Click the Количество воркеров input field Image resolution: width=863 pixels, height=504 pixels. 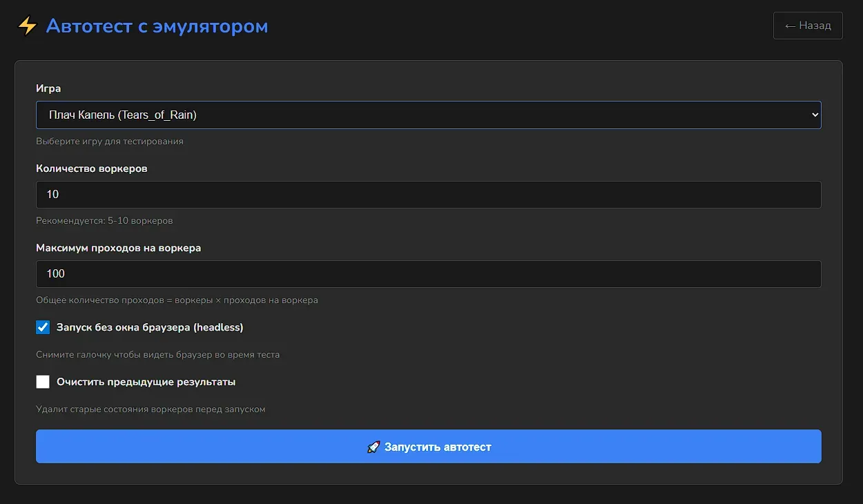point(428,195)
